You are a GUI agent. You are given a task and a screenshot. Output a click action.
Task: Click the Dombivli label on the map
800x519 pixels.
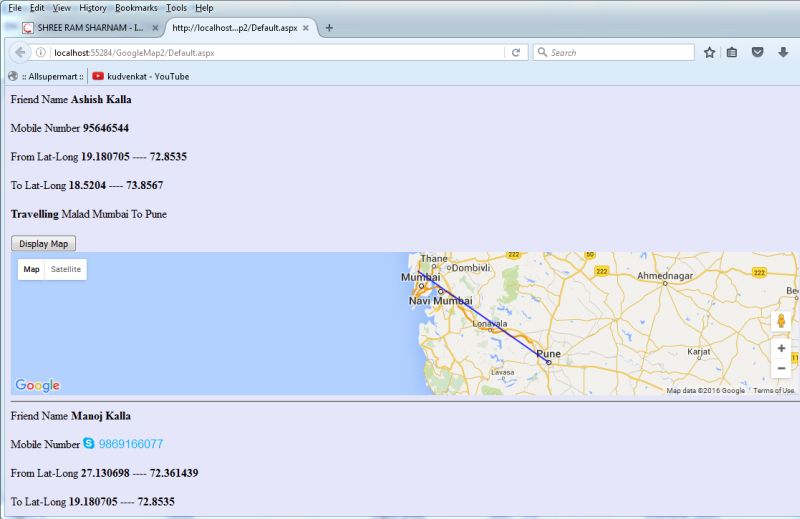pyautogui.click(x=471, y=267)
